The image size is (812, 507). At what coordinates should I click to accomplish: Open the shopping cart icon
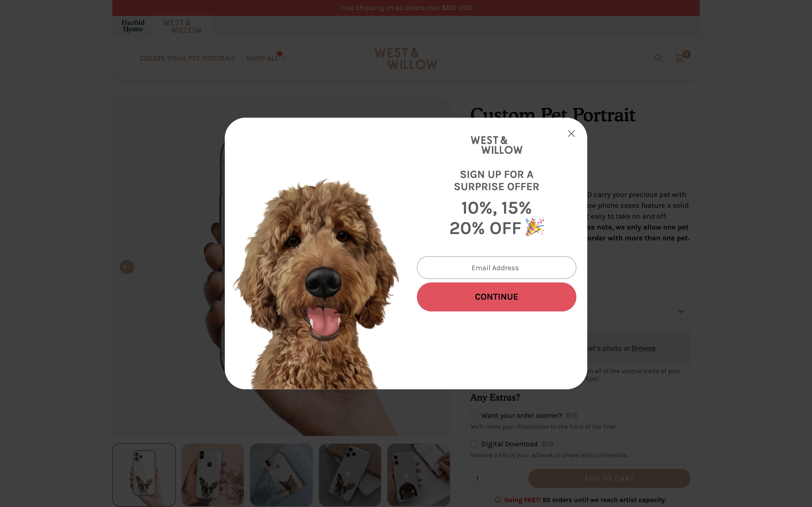(x=679, y=58)
